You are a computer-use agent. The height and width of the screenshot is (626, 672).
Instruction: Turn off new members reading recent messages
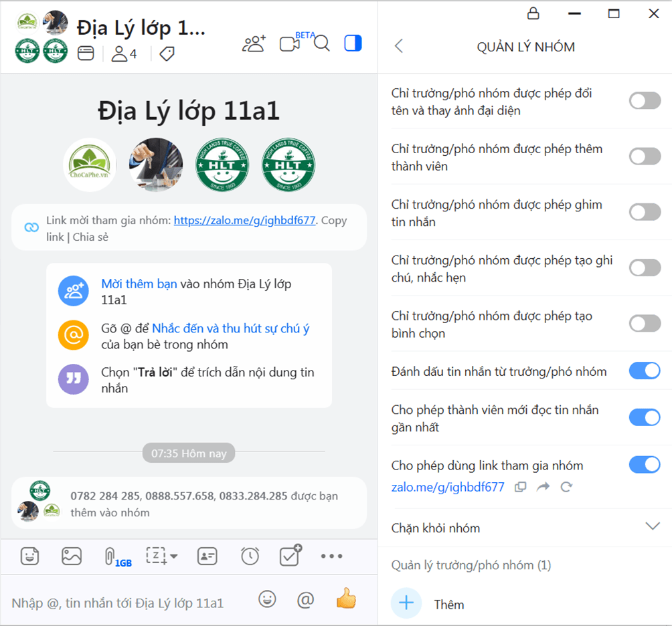click(644, 417)
